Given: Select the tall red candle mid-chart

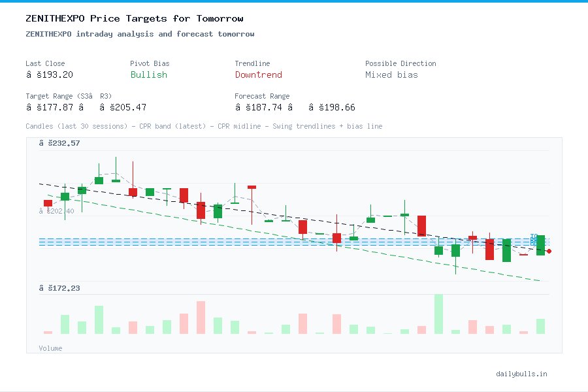Looking at the screenshot, I should point(421,225).
